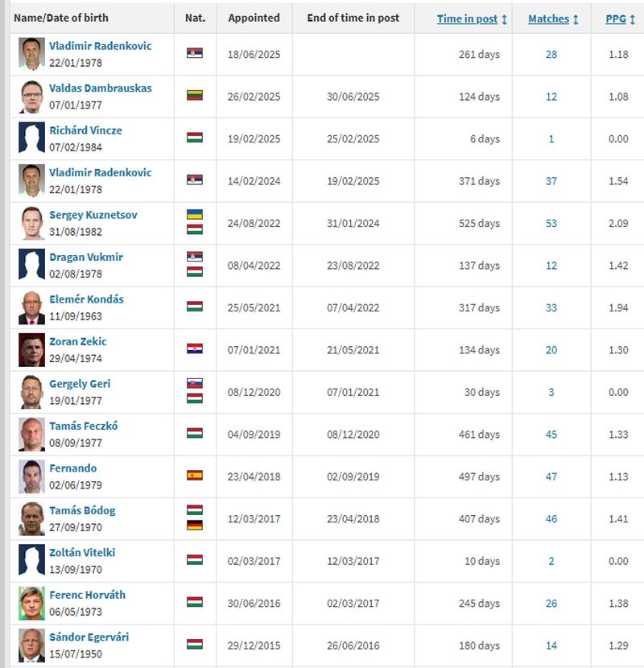This screenshot has width=644, height=668.
Task: Click Sándor Egervári's name link
Action: pos(89,637)
